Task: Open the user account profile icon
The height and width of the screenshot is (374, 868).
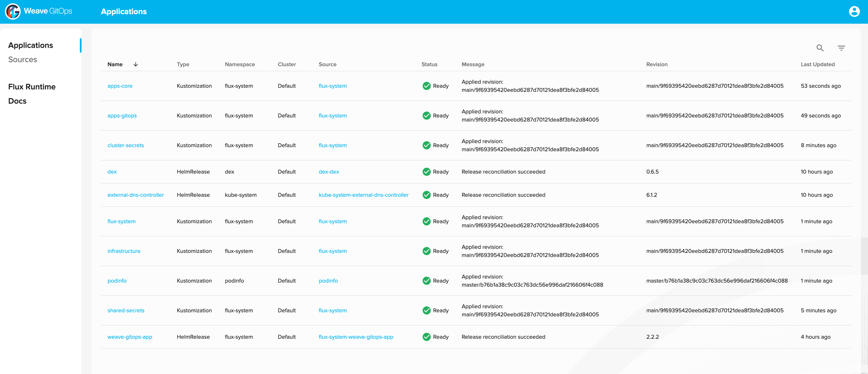Action: (854, 11)
